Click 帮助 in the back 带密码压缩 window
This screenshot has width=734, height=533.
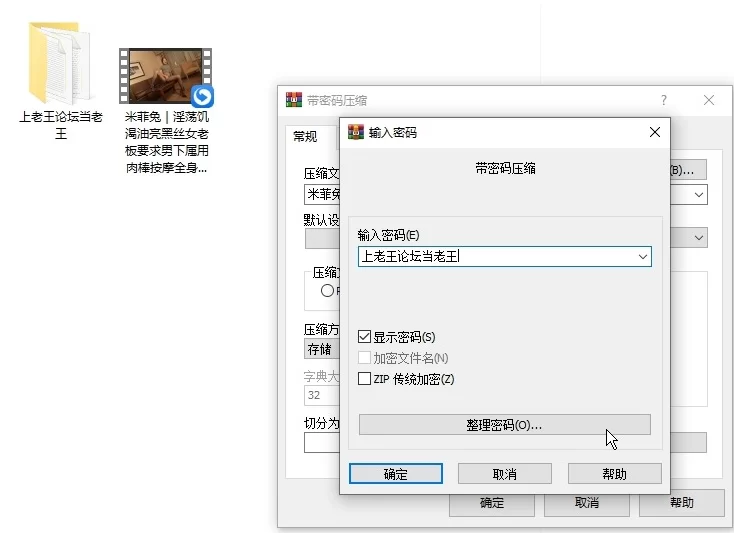pos(681,503)
